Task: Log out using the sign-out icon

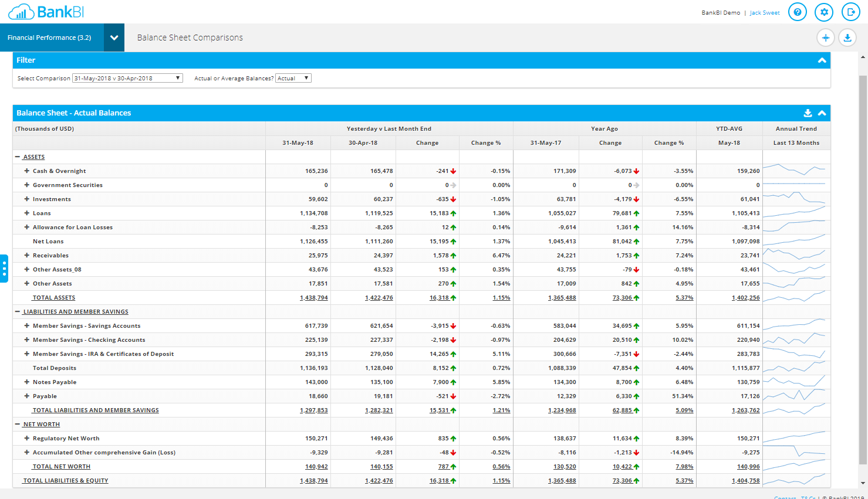Action: pyautogui.click(x=850, y=12)
